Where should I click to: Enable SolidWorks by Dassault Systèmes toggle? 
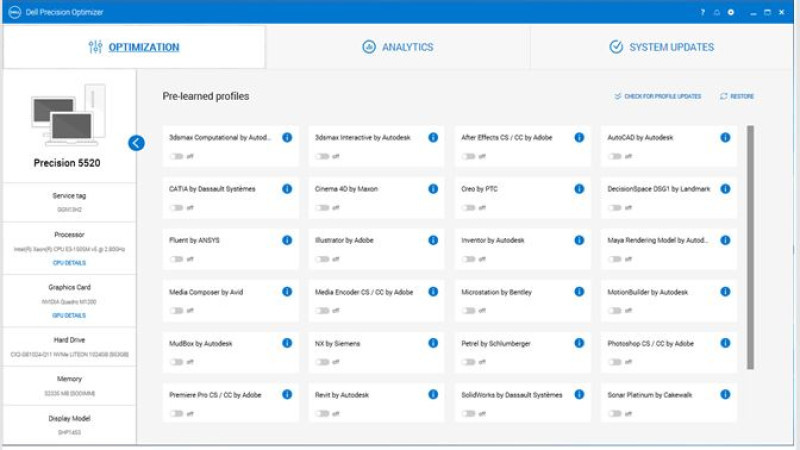pyautogui.click(x=468, y=413)
